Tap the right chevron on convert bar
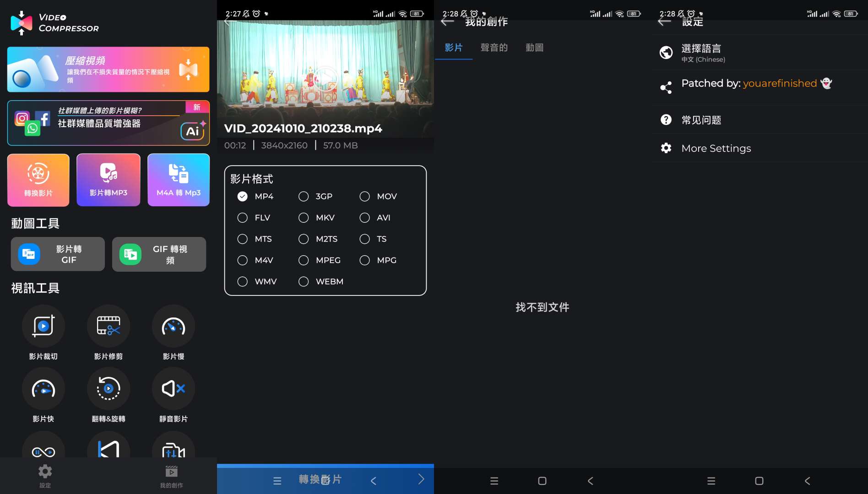The width and height of the screenshot is (868, 494). tap(421, 479)
